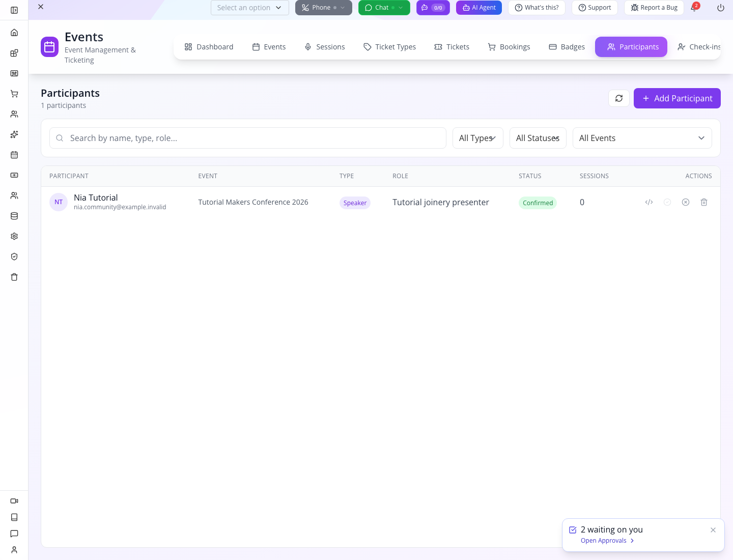Viewport: 733px width, 560px height.
Task: Click nia.community@example.invalid email text
Action: (120, 207)
